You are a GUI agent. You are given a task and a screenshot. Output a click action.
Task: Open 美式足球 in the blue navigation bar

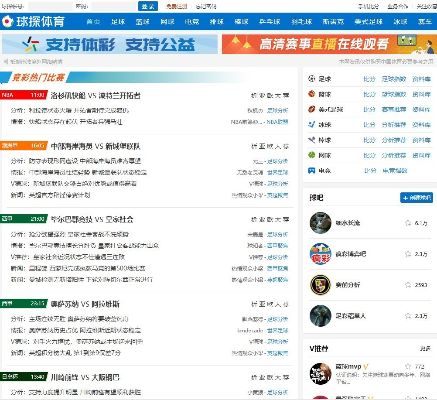point(369,22)
